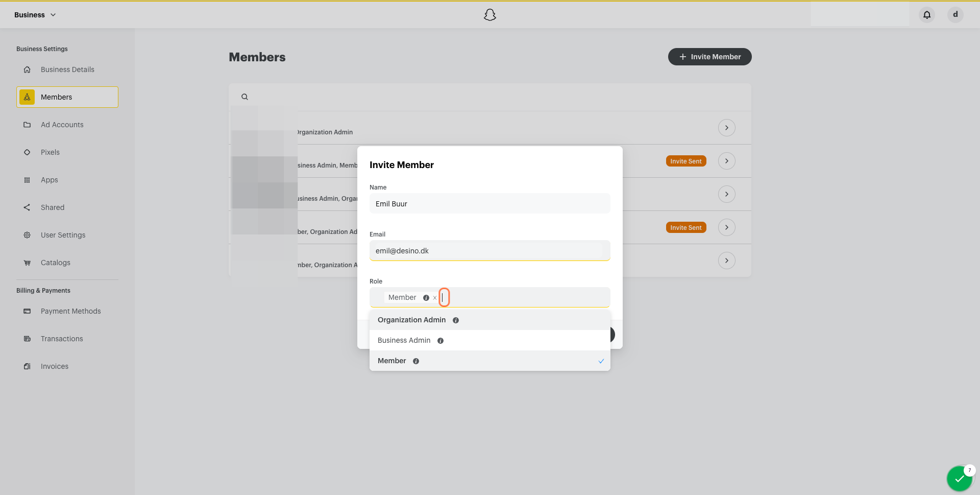
Task: Expand the Organization Admin member row chevron
Action: 727,128
